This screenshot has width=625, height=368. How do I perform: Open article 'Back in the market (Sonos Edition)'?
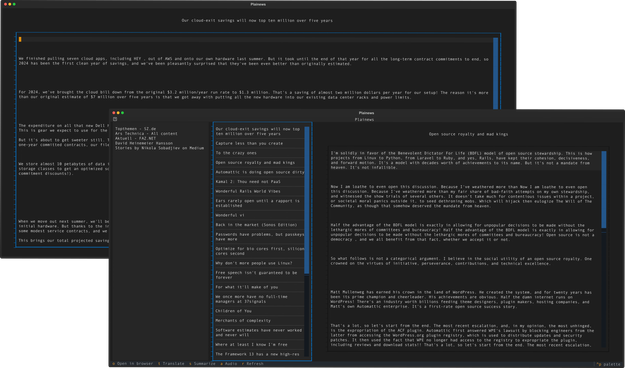tap(259, 225)
